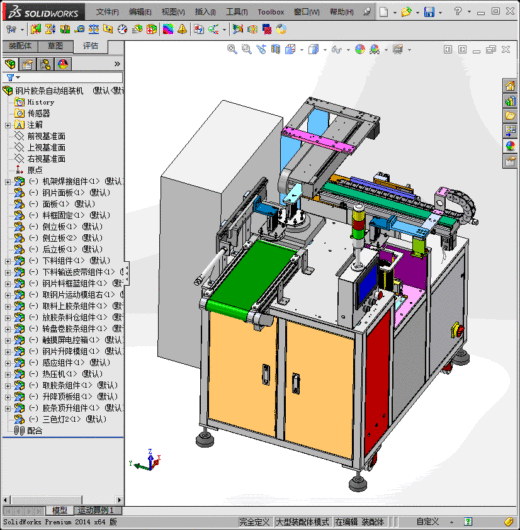Open the 工具(T) menu

(237, 12)
